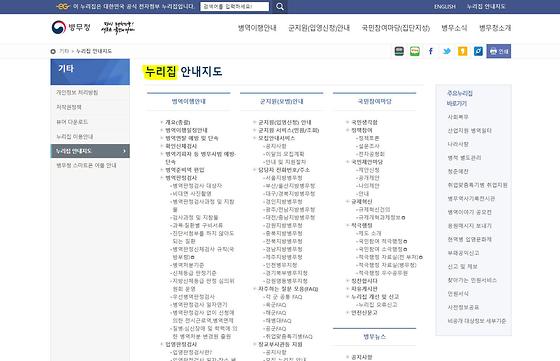Open the 병역준비역 편입 sitemap link

pos(185,170)
